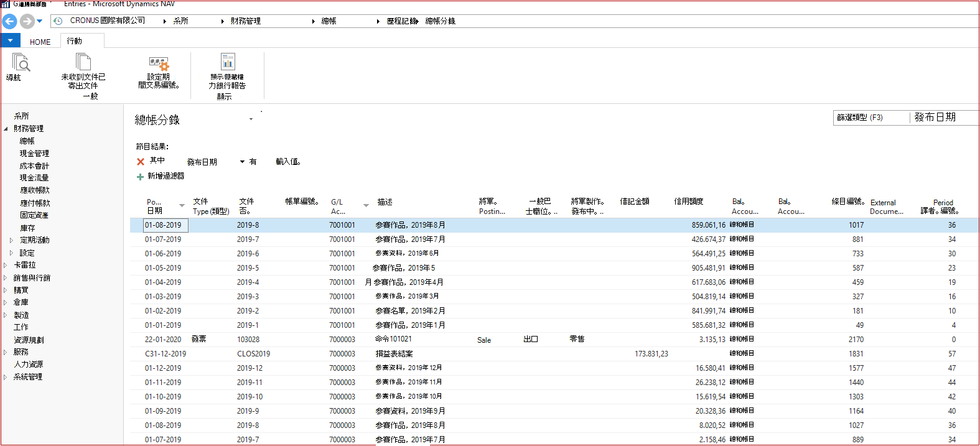
Task: Click the 導航 navigate icon
Action: click(21, 63)
